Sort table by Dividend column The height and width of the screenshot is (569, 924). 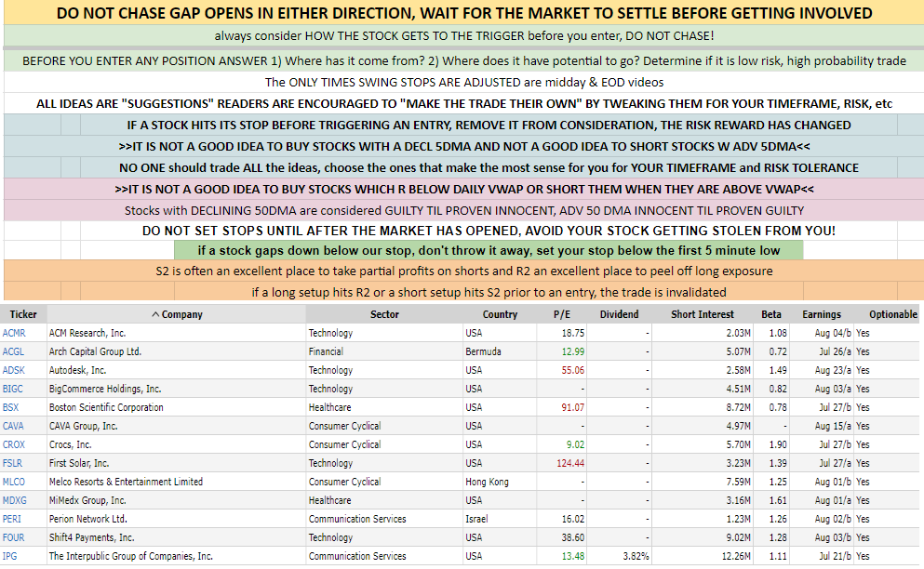pyautogui.click(x=620, y=314)
